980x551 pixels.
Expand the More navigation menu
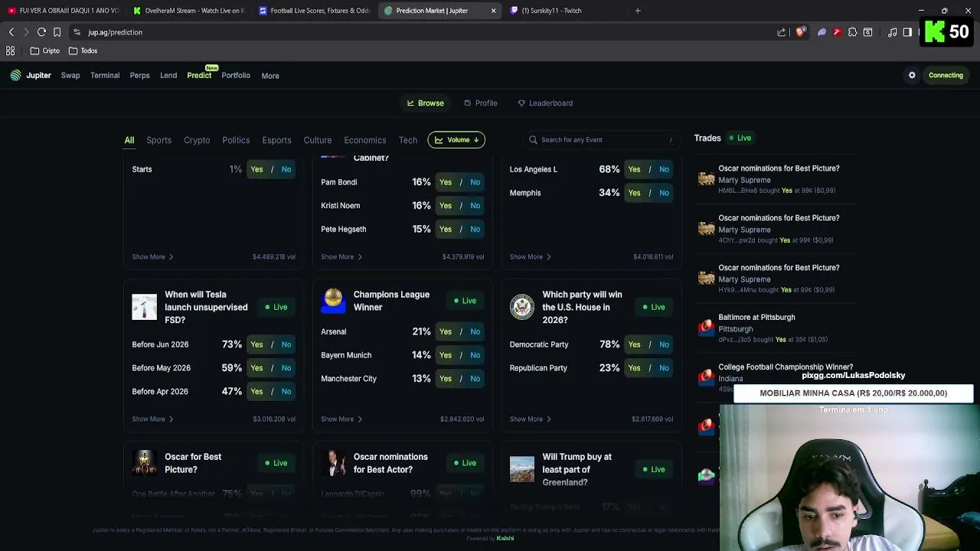pyautogui.click(x=270, y=76)
